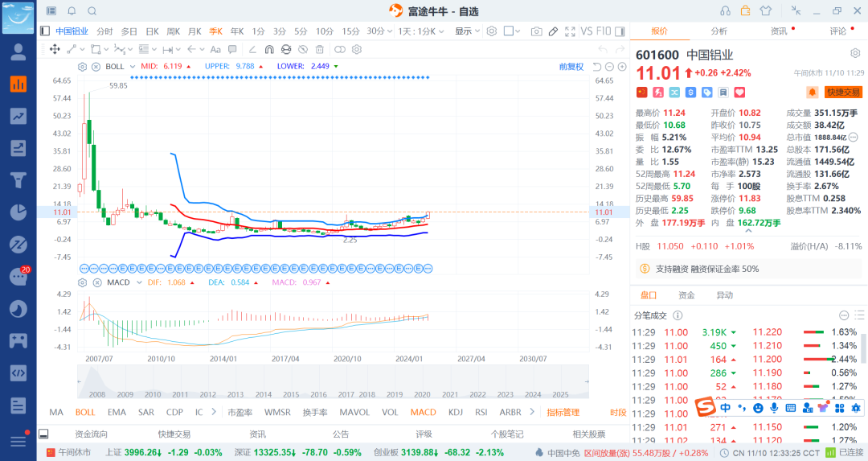This screenshot has height=461, width=868.
Task: Open the code API sidebar icon
Action: point(18,373)
